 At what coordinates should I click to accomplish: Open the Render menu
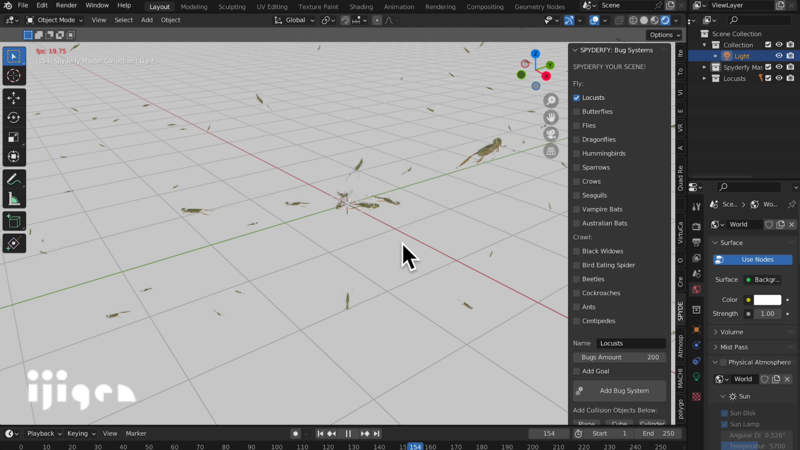point(66,6)
